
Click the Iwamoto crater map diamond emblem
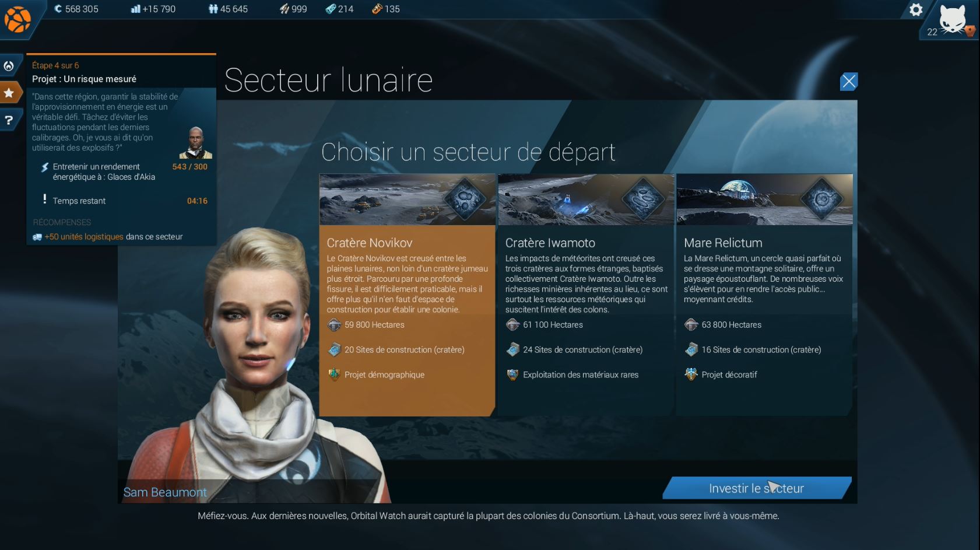click(x=644, y=199)
